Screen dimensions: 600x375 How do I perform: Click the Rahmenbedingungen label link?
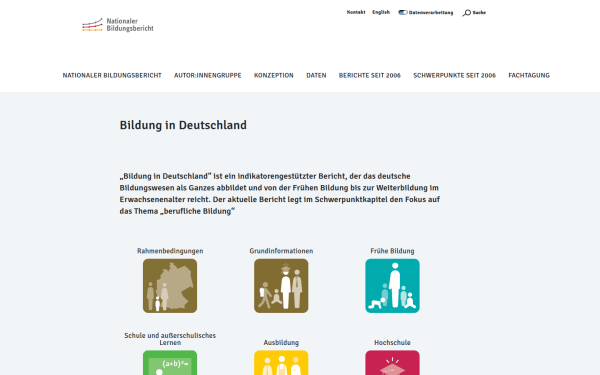tap(170, 251)
